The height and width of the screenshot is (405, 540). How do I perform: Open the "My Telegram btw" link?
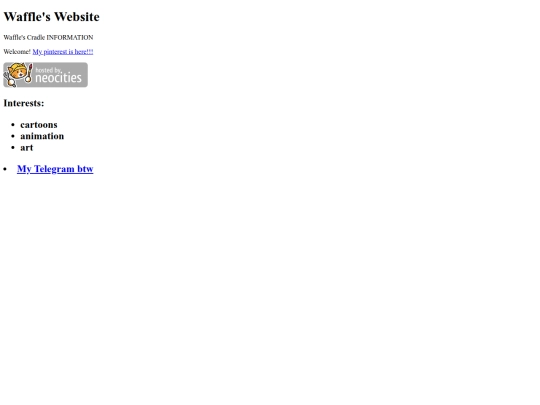pos(55,169)
